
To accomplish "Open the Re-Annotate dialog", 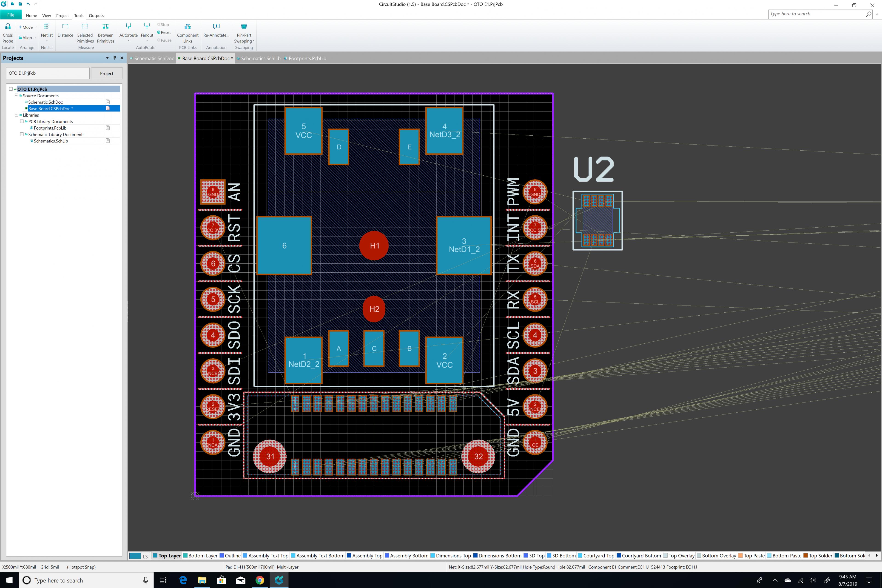I will pyautogui.click(x=216, y=30).
